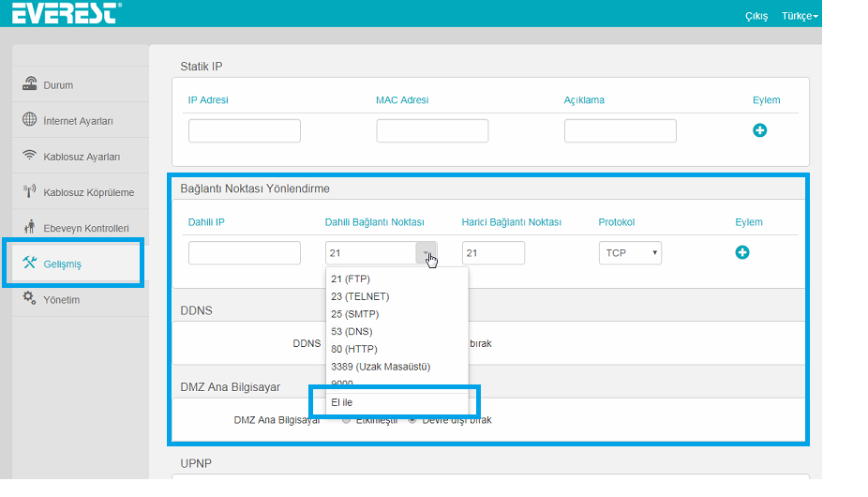Click the Harici Bağlantı Noktası column header

512,221
